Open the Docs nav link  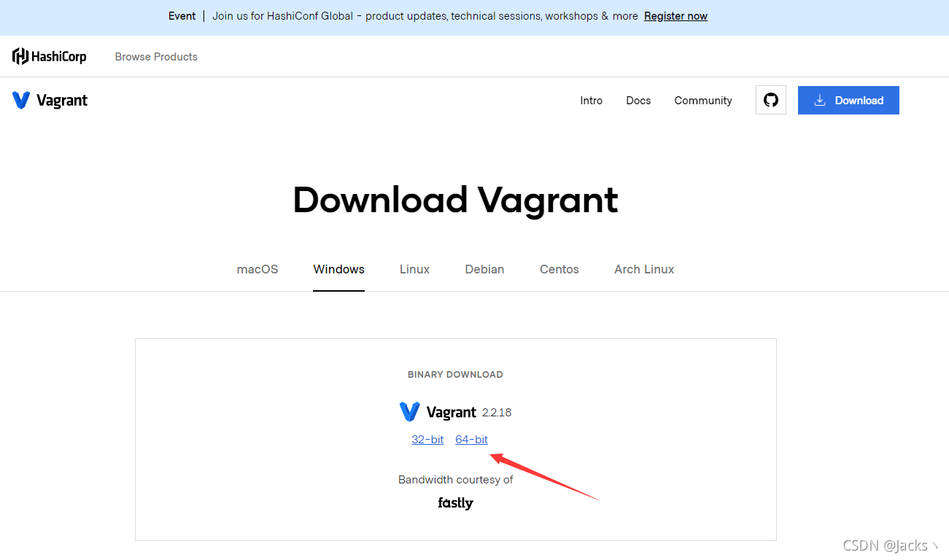point(638,101)
